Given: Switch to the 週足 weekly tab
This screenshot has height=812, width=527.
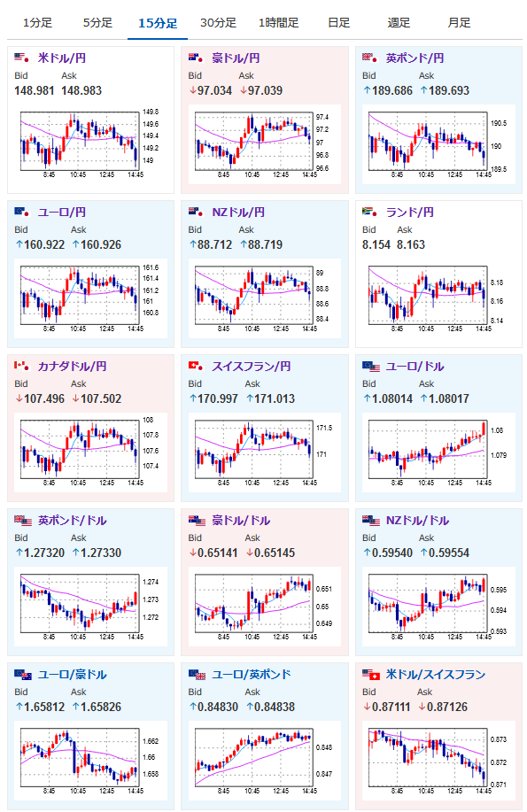Looking at the screenshot, I should pos(399,23).
